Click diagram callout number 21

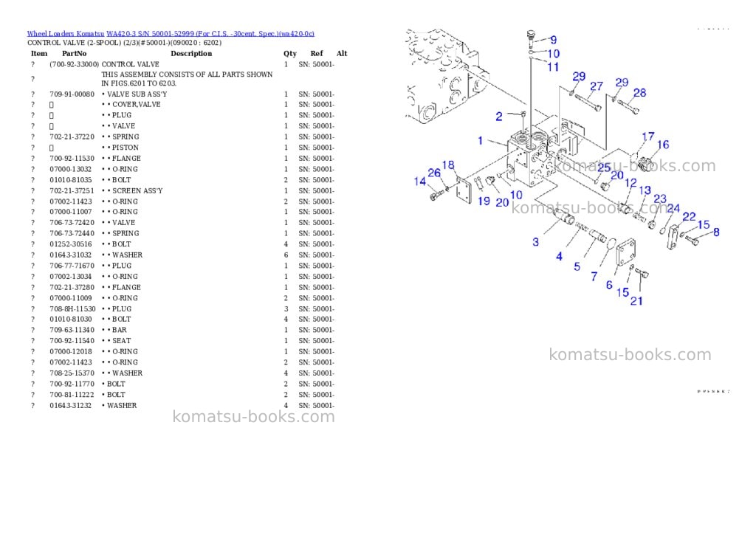pos(636,301)
